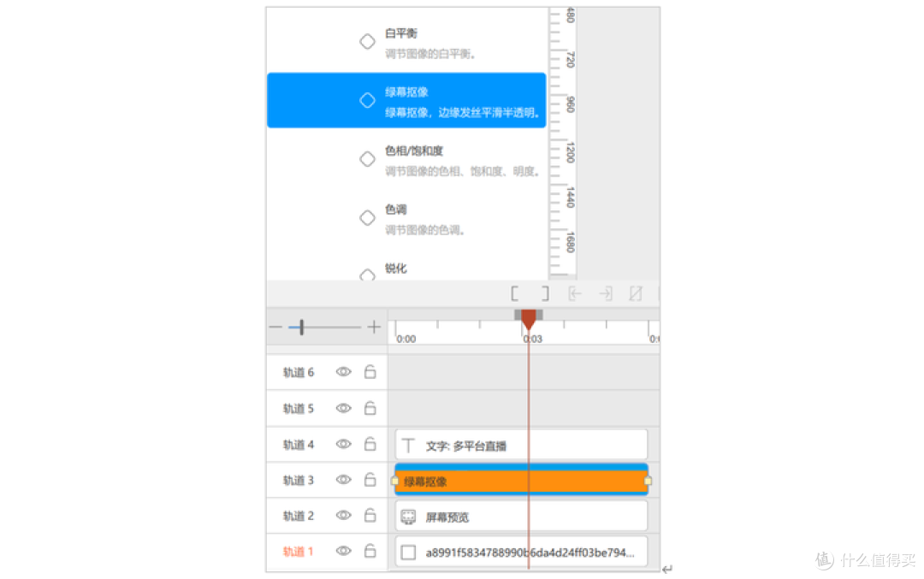Click the 色调 filter diamond icon
The image size is (924, 579).
tap(367, 218)
